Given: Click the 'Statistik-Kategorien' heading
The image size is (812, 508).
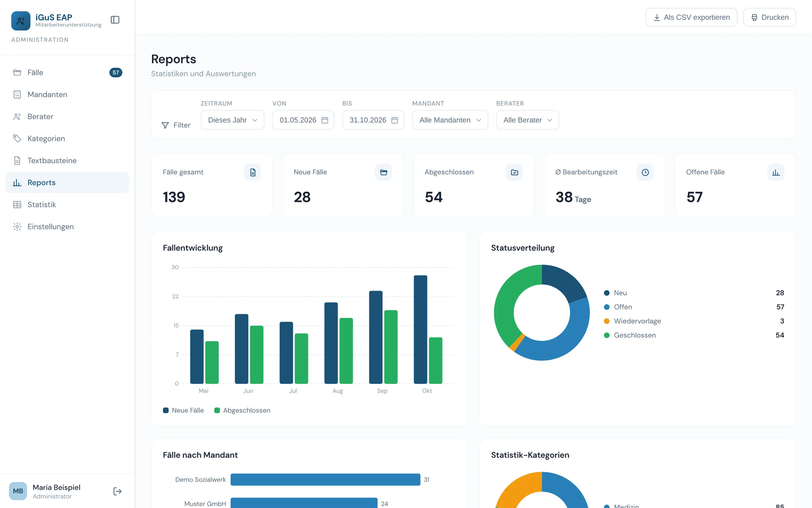Looking at the screenshot, I should click(x=530, y=455).
